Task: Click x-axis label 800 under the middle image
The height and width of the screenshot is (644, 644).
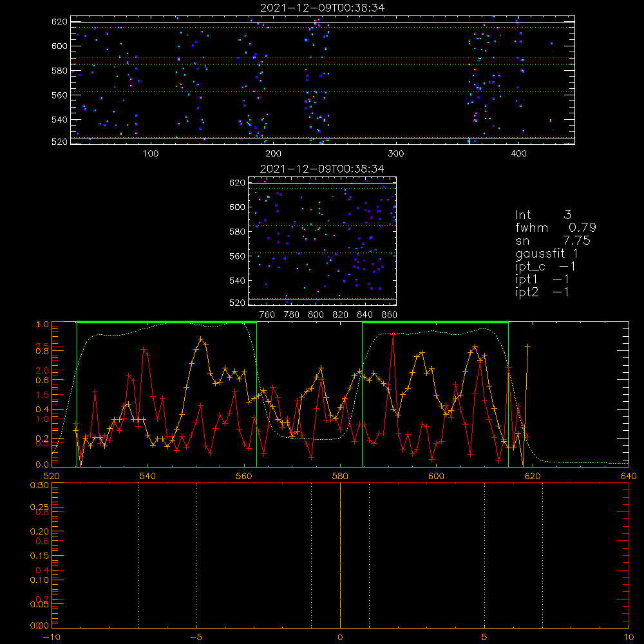Action: pyautogui.click(x=316, y=315)
